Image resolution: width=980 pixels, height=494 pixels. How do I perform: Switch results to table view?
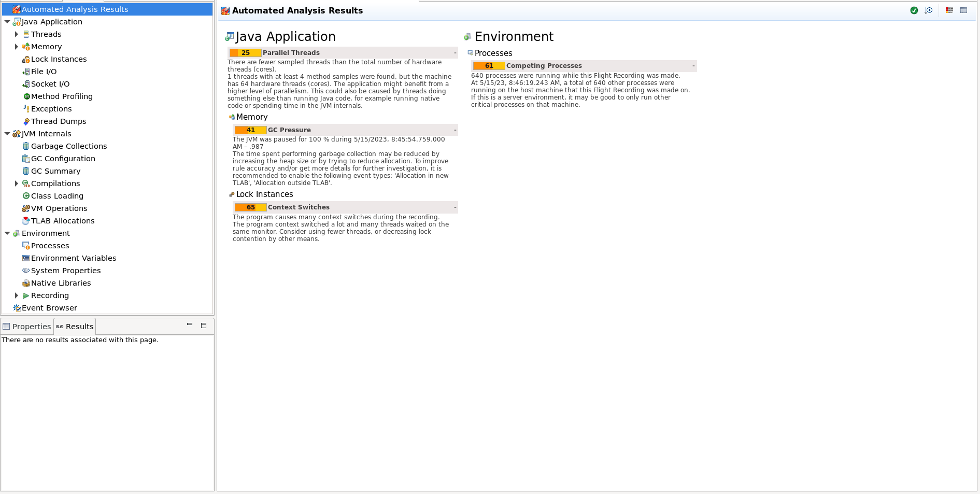(x=964, y=10)
